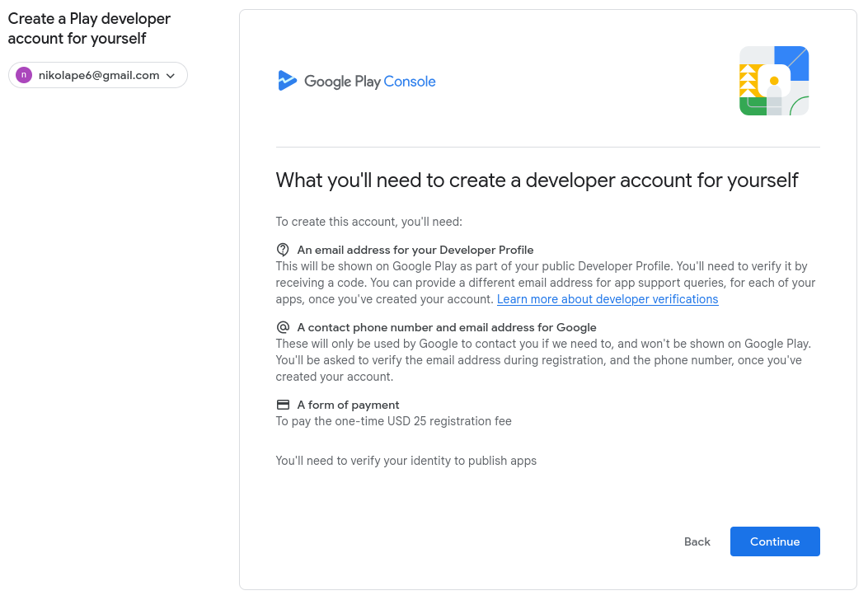This screenshot has height=600, width=868.
Task: Click the 'verify your identity to publish apps' note
Action: [406, 461]
